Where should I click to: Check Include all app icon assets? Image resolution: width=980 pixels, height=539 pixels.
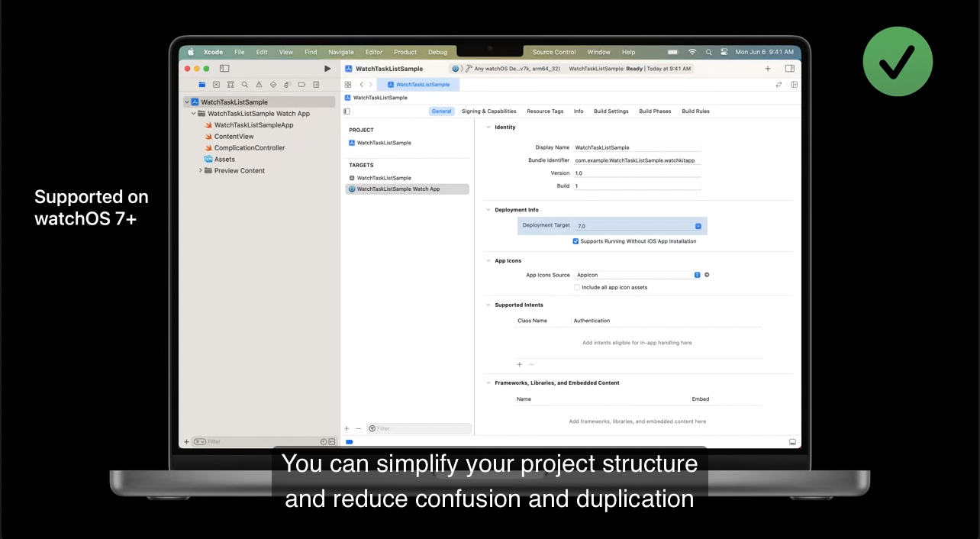click(576, 288)
